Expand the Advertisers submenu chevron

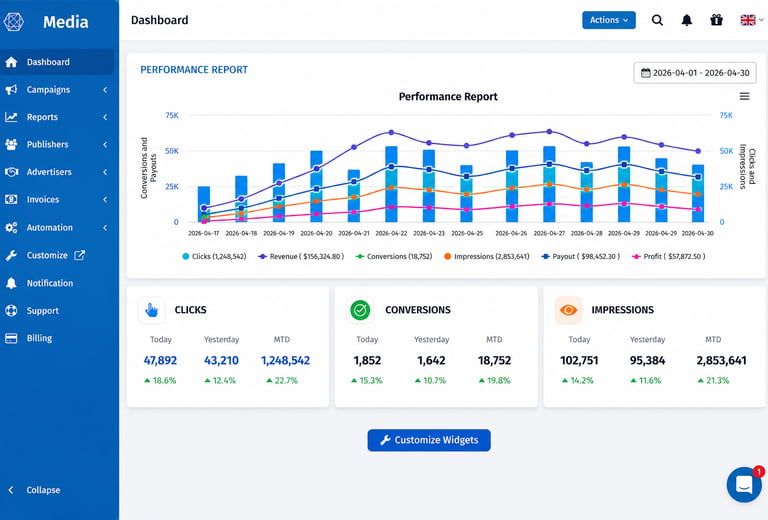105,172
